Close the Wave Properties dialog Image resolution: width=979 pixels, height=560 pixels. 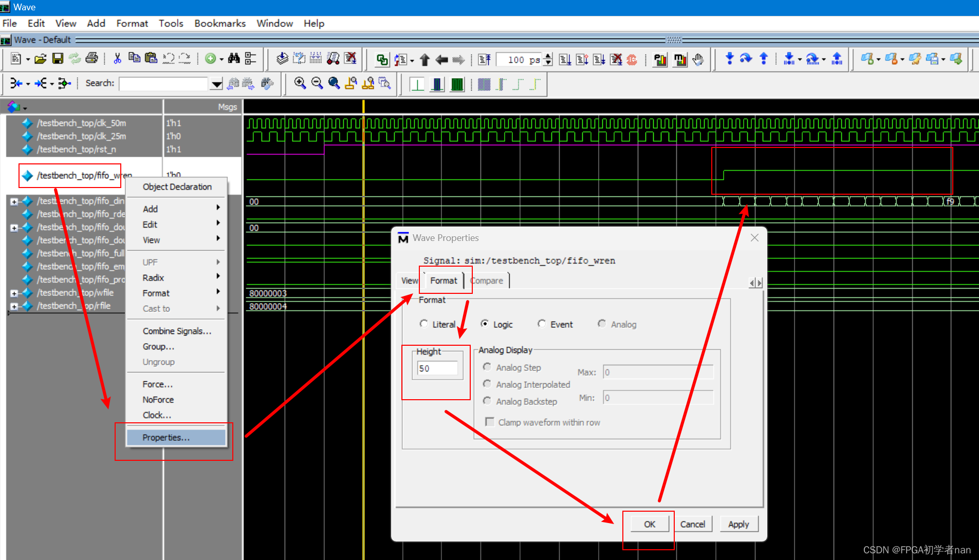tap(754, 237)
